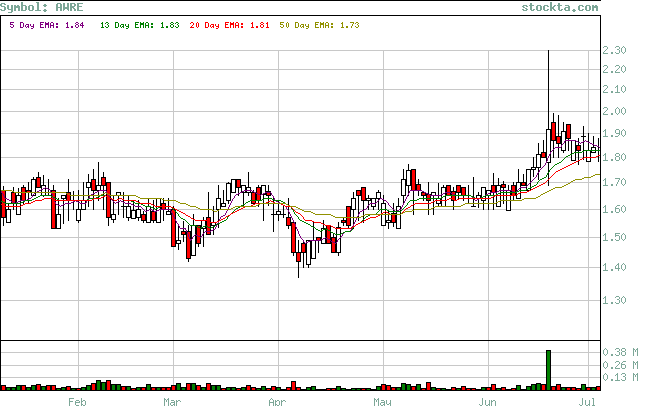Click the 2.10 price axis label

614,89
